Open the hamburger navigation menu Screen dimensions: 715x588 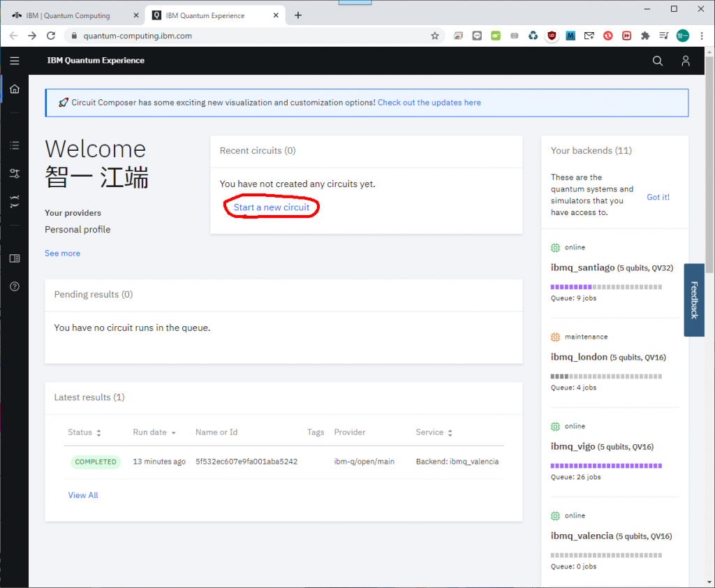tap(15, 61)
